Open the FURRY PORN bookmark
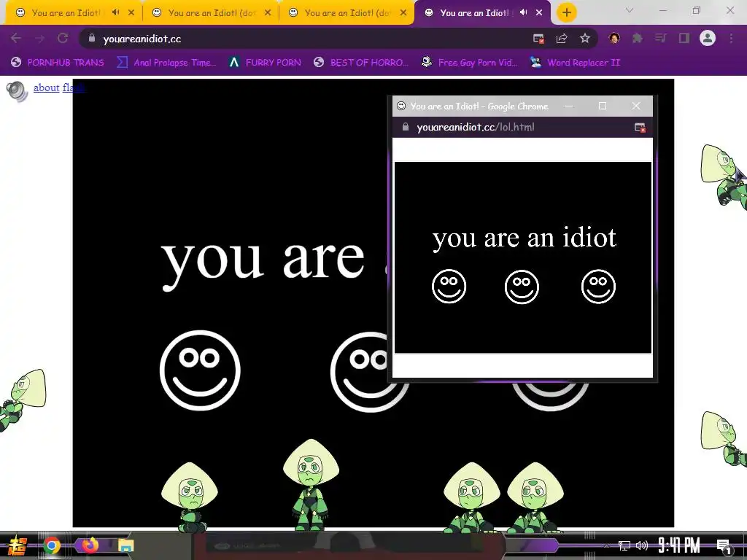The width and height of the screenshot is (747, 560). click(x=265, y=63)
